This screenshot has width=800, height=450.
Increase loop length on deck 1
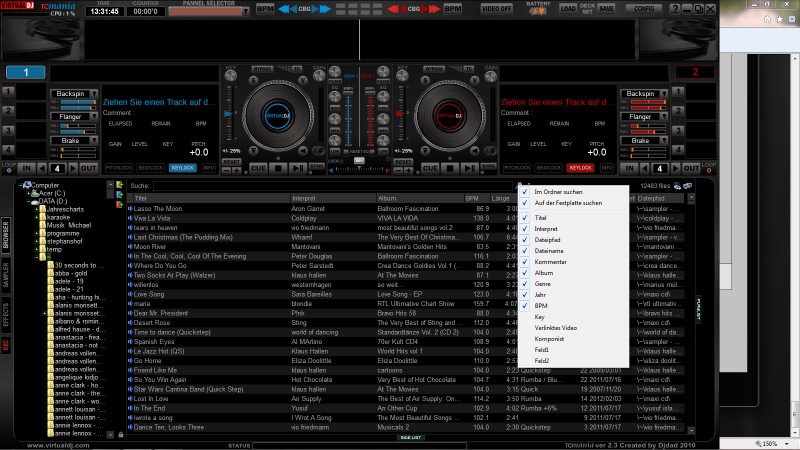73,168
